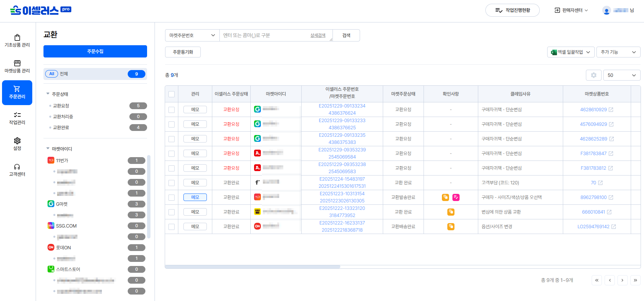Open the 기초상품 관리 sidebar icon
The width and height of the screenshot is (644, 301).
pyautogui.click(x=17, y=37)
